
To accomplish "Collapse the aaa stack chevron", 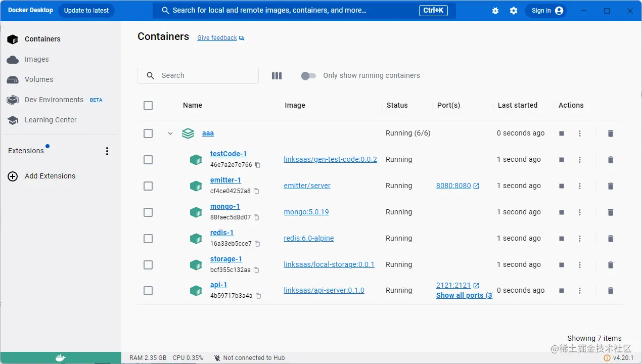I will pyautogui.click(x=170, y=133).
